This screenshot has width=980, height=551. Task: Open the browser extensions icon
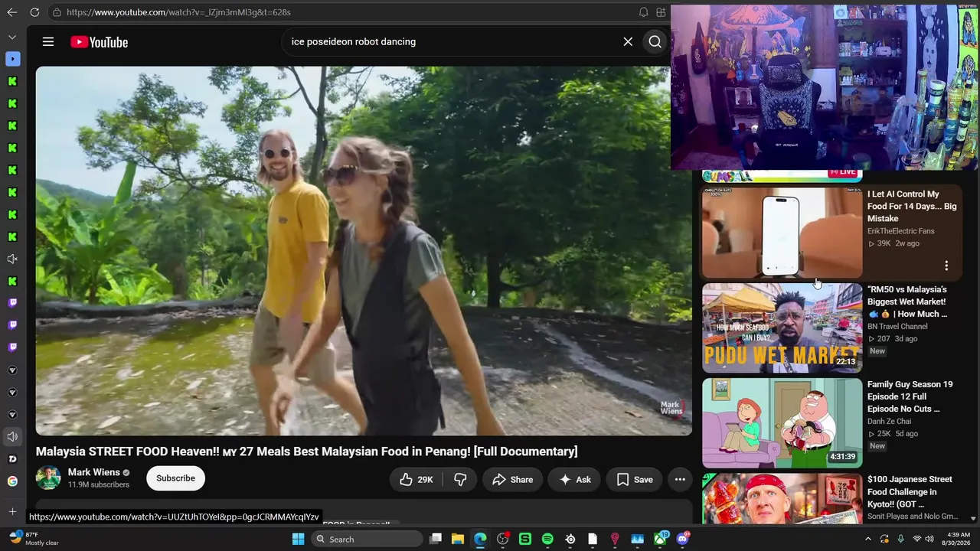pos(661,12)
